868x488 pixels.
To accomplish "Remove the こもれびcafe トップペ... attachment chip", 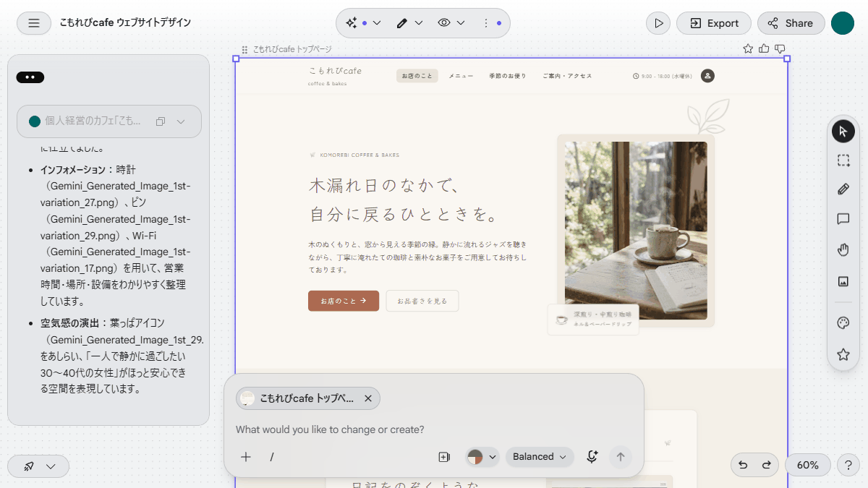I will (367, 398).
